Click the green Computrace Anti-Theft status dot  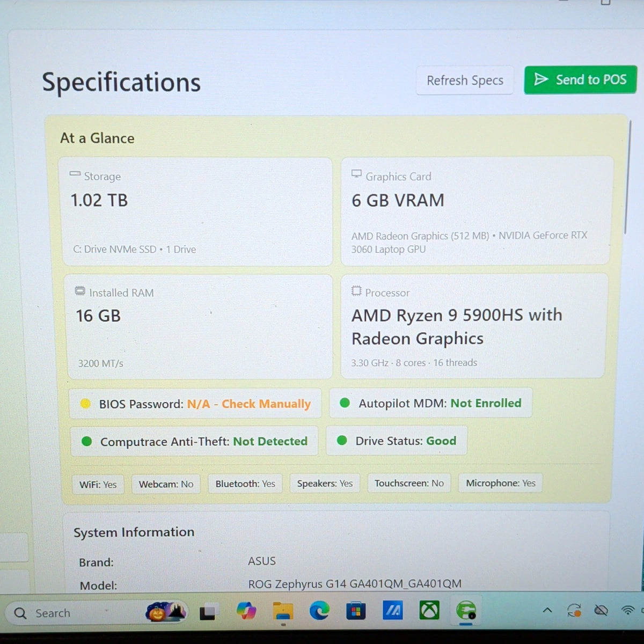(x=86, y=441)
